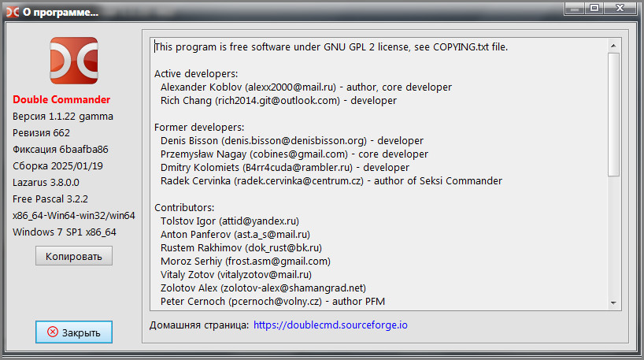Click the Версия 1.1.22 gamma text
This screenshot has height=360, width=644.
(63, 117)
